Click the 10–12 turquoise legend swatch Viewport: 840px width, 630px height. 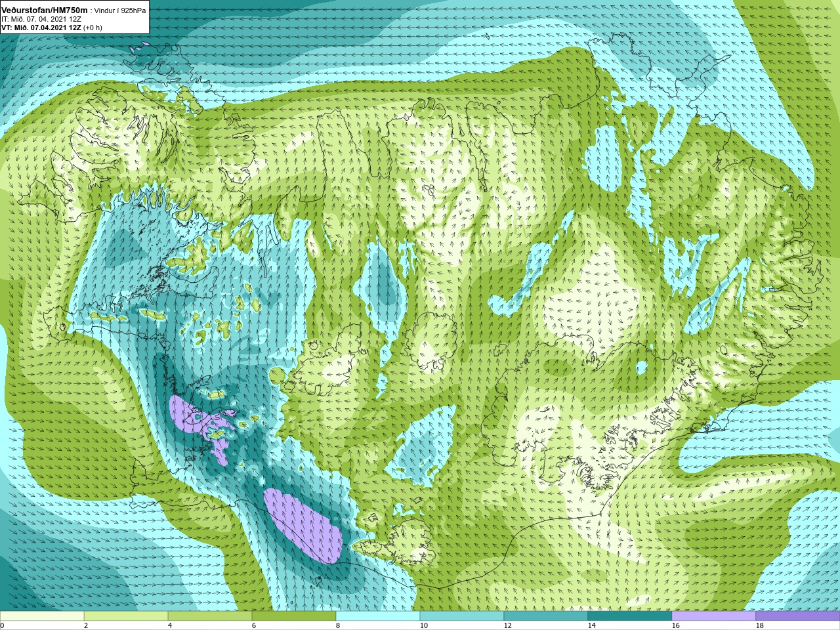point(462,616)
